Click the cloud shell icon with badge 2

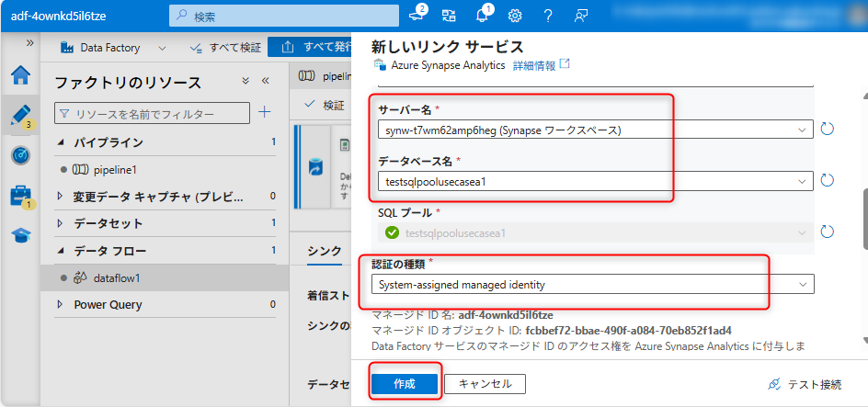417,15
